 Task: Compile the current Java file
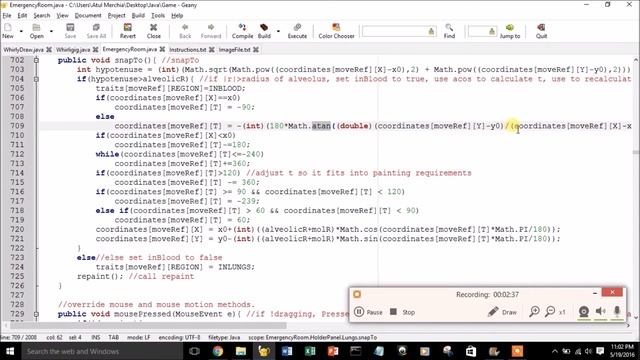[242, 31]
